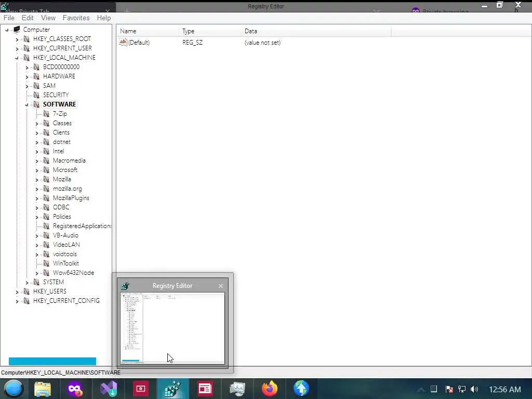Screen dimensions: 532x399
Task: Click the Registry Editor taskbar icon
Action: pyautogui.click(x=172, y=389)
